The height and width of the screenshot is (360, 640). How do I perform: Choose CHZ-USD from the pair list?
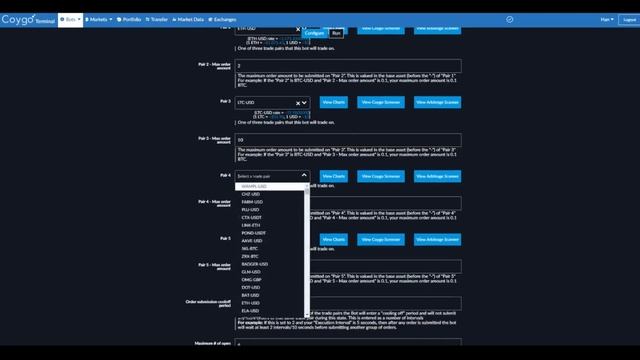pyautogui.click(x=270, y=194)
